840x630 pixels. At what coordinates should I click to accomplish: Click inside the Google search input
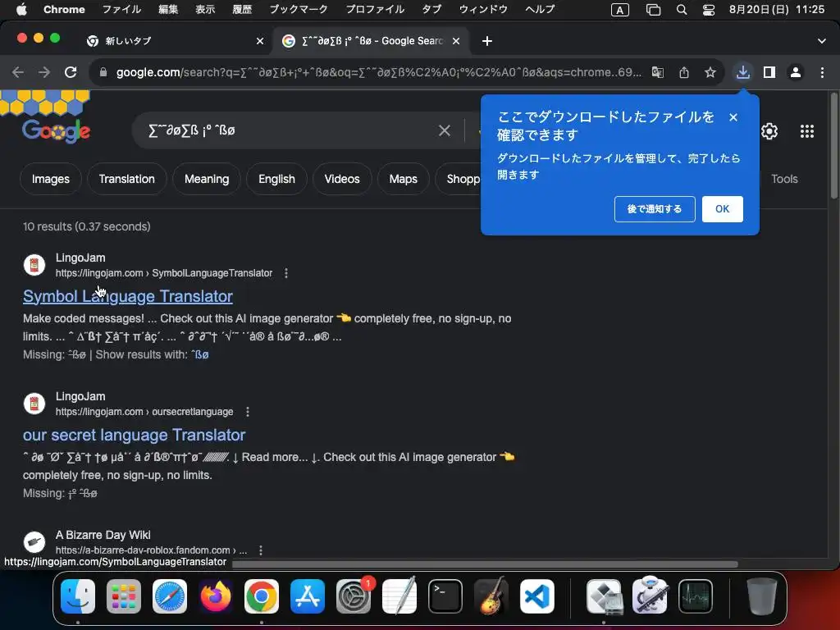tap(290, 130)
